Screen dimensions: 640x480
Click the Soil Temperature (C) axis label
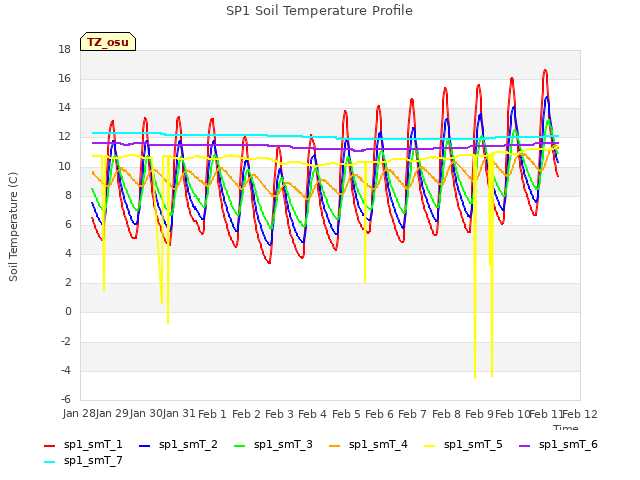point(13,227)
